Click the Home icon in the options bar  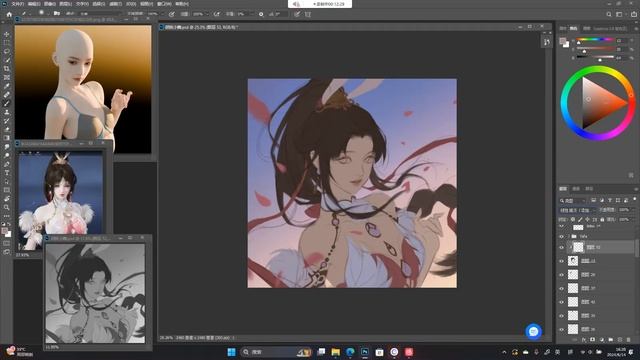pyautogui.click(x=9, y=14)
